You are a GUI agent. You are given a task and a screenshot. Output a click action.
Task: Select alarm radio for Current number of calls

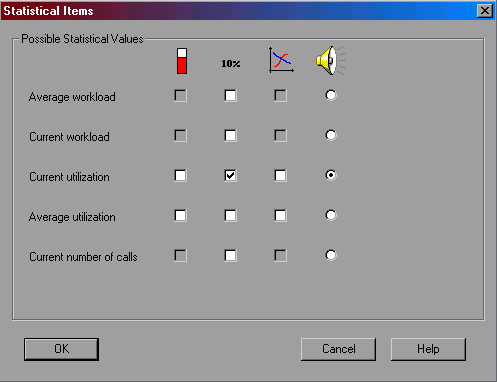[x=331, y=255]
